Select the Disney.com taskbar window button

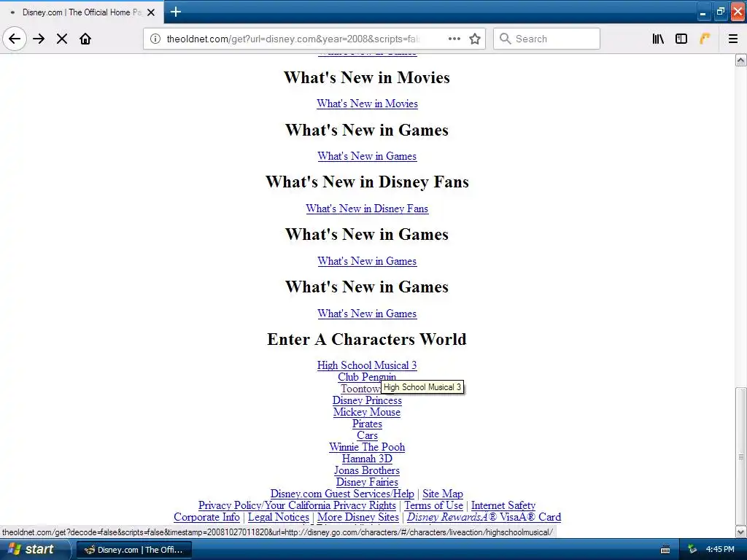click(x=134, y=550)
